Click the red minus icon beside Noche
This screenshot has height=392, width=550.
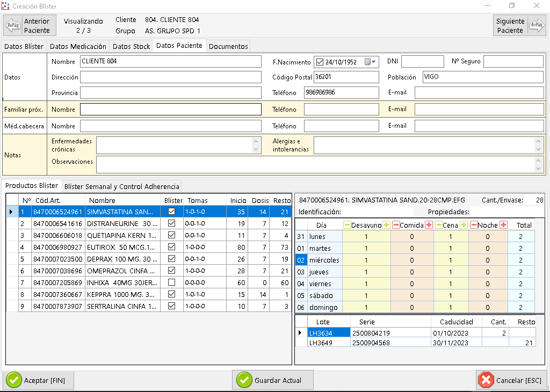point(474,225)
